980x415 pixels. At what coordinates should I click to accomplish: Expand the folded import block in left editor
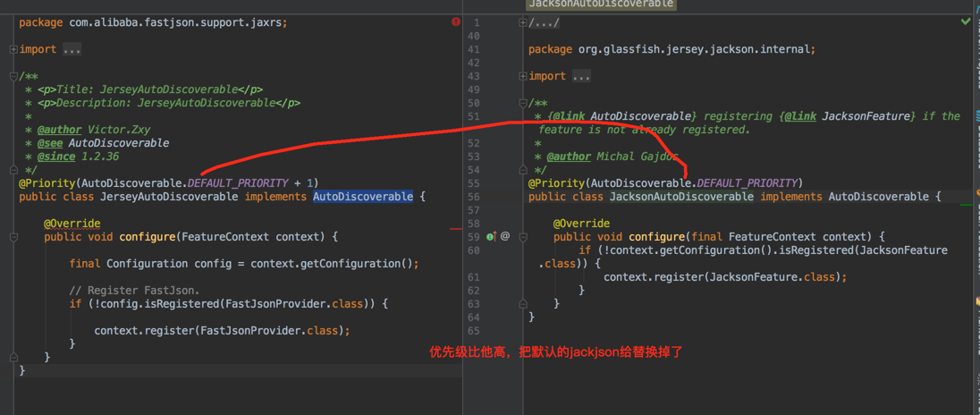click(13, 49)
